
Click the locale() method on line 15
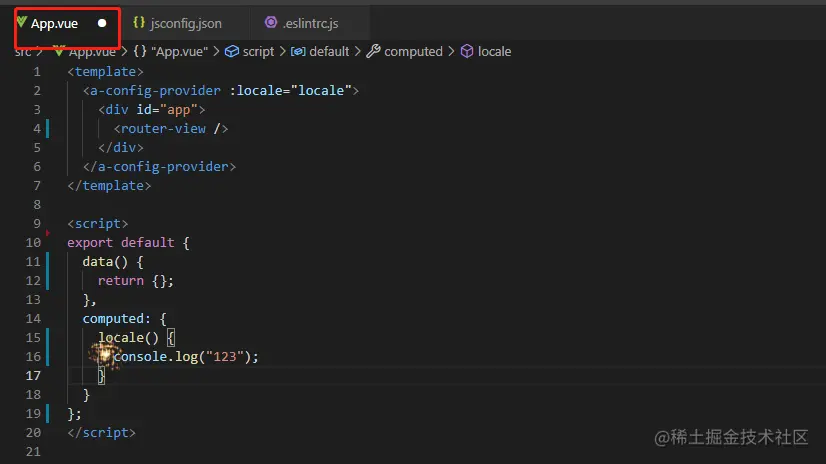tap(128, 338)
